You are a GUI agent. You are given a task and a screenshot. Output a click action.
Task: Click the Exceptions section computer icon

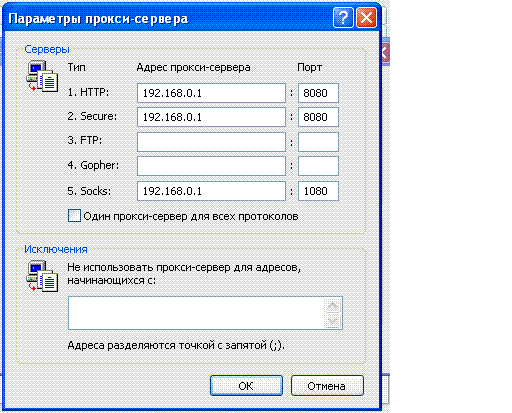coord(42,276)
